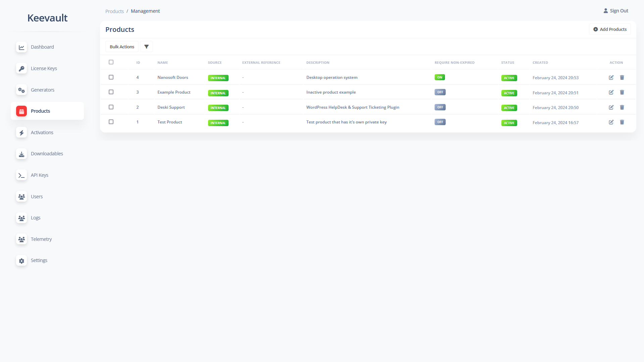Screen dimensions: 644x362
Task: Click the API Keys terminal icon
Action: 21,175
